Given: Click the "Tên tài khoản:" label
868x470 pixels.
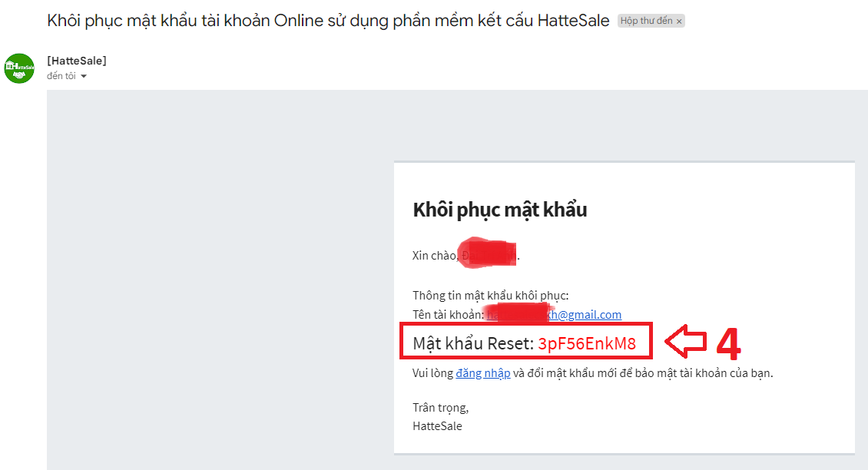Looking at the screenshot, I should (x=449, y=314).
